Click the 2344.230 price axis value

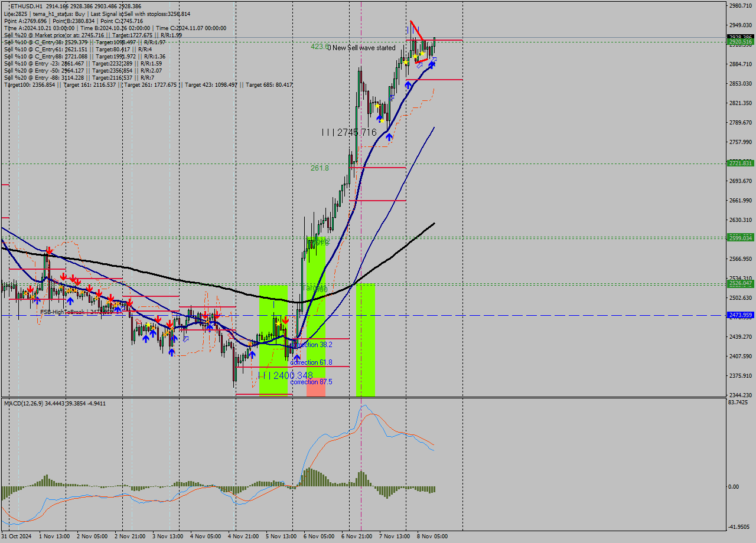[741, 395]
